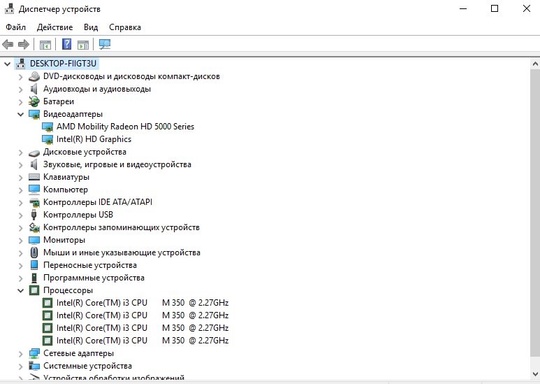Open the Действие menu
540x384 pixels.
point(55,27)
